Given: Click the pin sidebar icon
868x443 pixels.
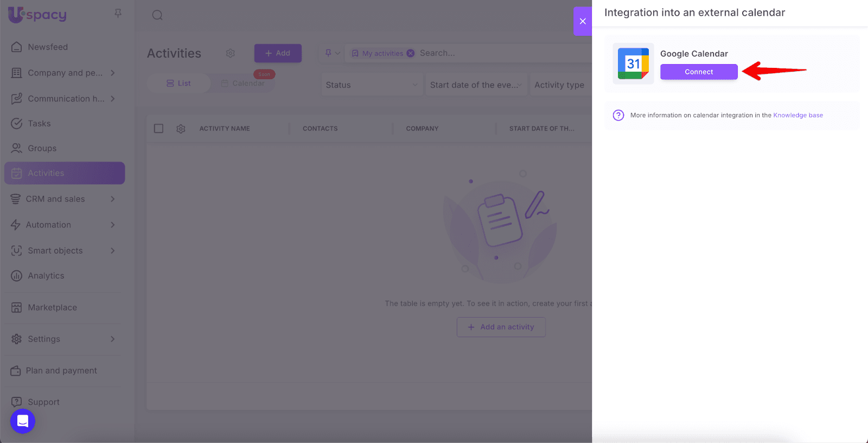Looking at the screenshot, I should (x=118, y=13).
